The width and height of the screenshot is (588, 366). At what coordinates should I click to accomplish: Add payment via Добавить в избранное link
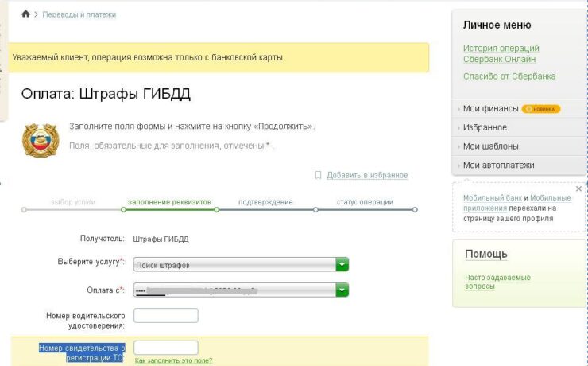(367, 175)
